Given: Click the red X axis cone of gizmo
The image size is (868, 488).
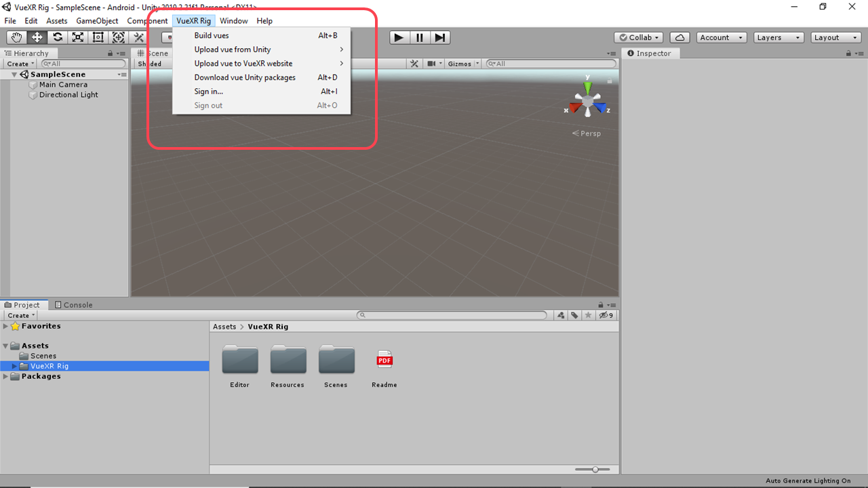Looking at the screenshot, I should click(576, 107).
